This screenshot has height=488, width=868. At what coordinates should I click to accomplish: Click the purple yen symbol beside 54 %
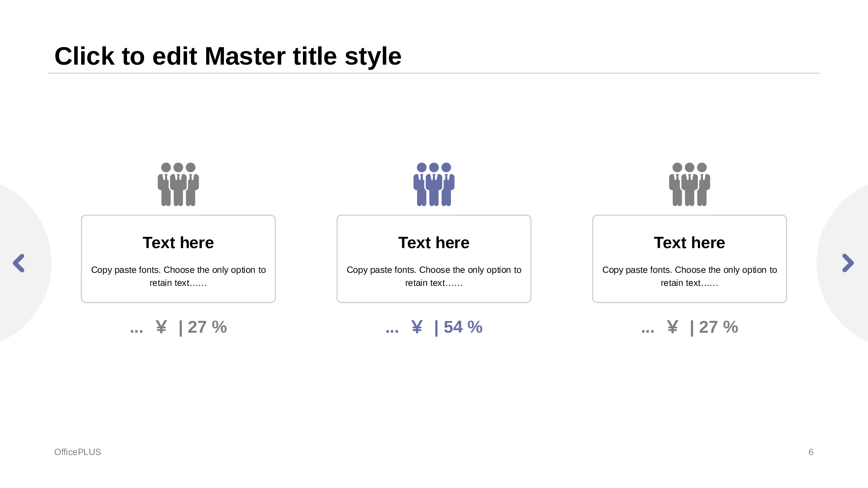[x=417, y=327]
